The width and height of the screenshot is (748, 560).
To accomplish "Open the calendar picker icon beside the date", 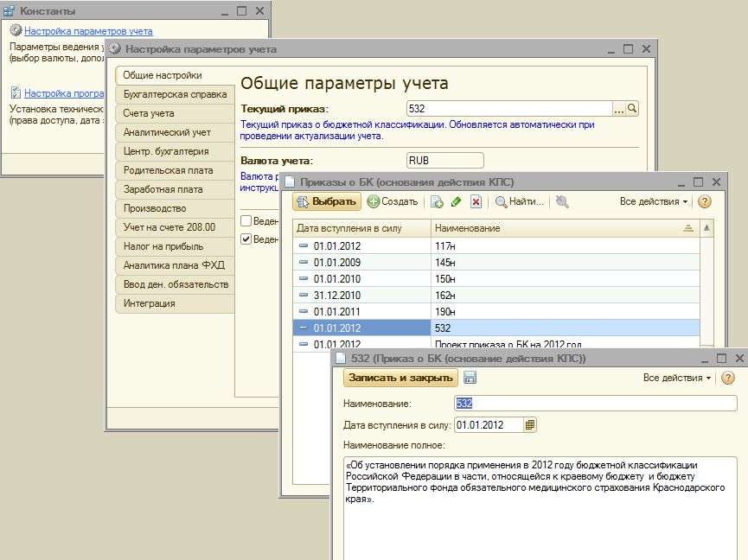I will point(530,424).
